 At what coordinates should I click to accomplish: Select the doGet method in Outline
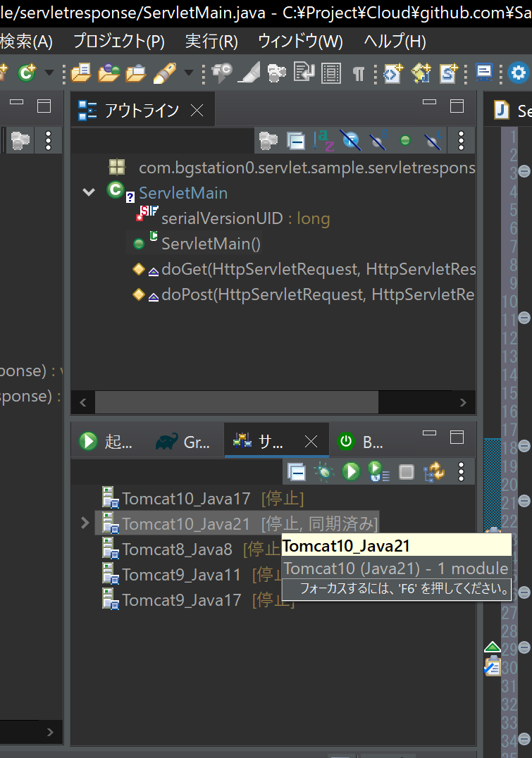click(318, 269)
